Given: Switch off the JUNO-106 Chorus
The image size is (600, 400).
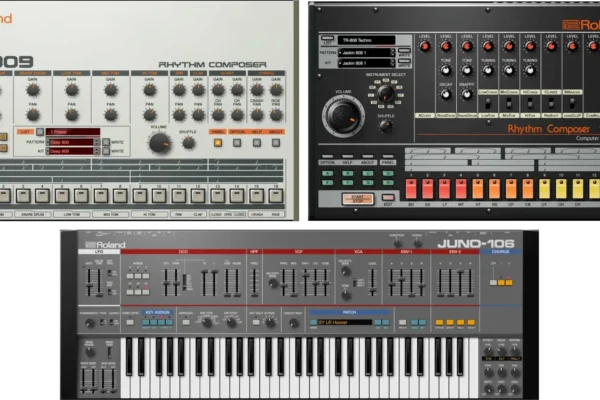Looking at the screenshot, I should pos(493,282).
